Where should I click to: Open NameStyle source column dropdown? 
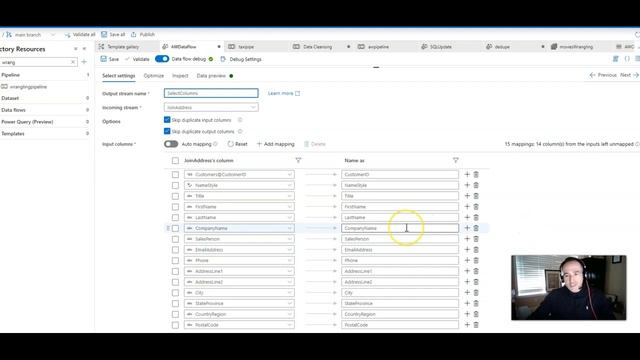point(239,185)
